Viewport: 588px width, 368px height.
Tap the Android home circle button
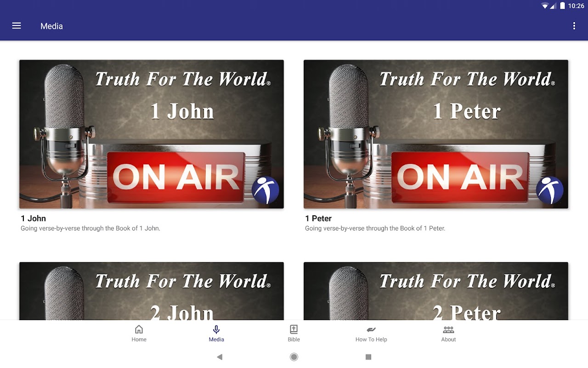coord(294,357)
